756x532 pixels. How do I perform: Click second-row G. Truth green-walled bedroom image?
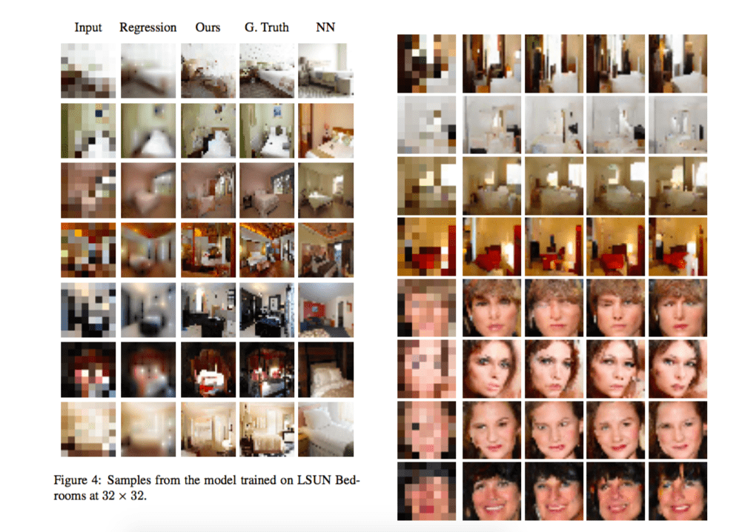266,130
